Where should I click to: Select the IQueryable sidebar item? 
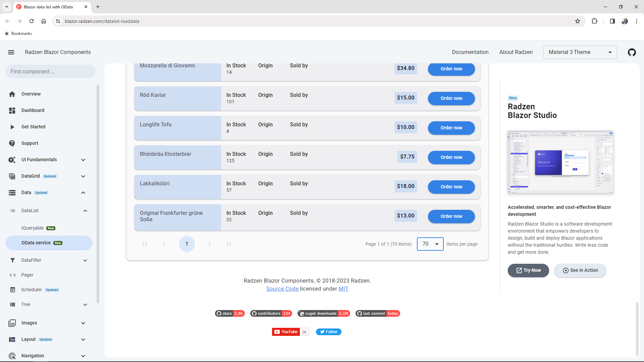33,228
